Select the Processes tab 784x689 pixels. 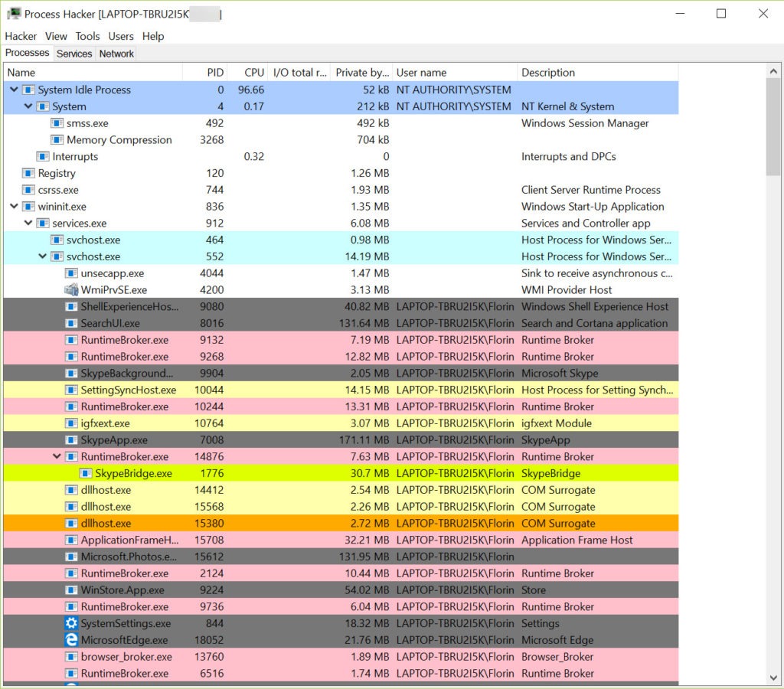[28, 53]
